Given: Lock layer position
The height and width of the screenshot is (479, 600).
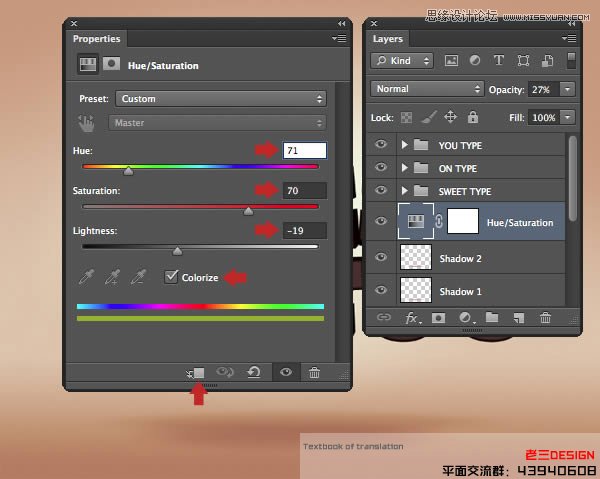Looking at the screenshot, I should (450, 117).
